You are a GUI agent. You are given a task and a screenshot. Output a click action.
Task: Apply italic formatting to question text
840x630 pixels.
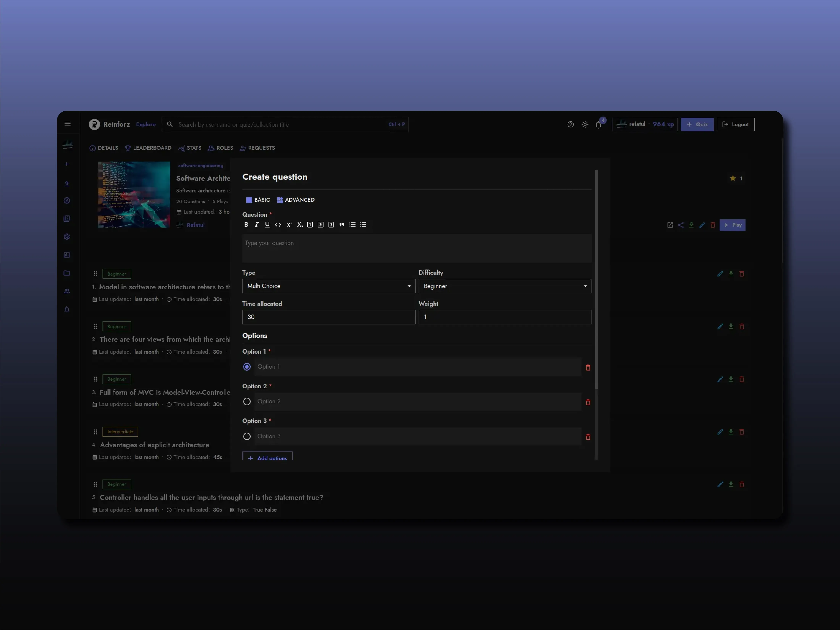pos(257,224)
